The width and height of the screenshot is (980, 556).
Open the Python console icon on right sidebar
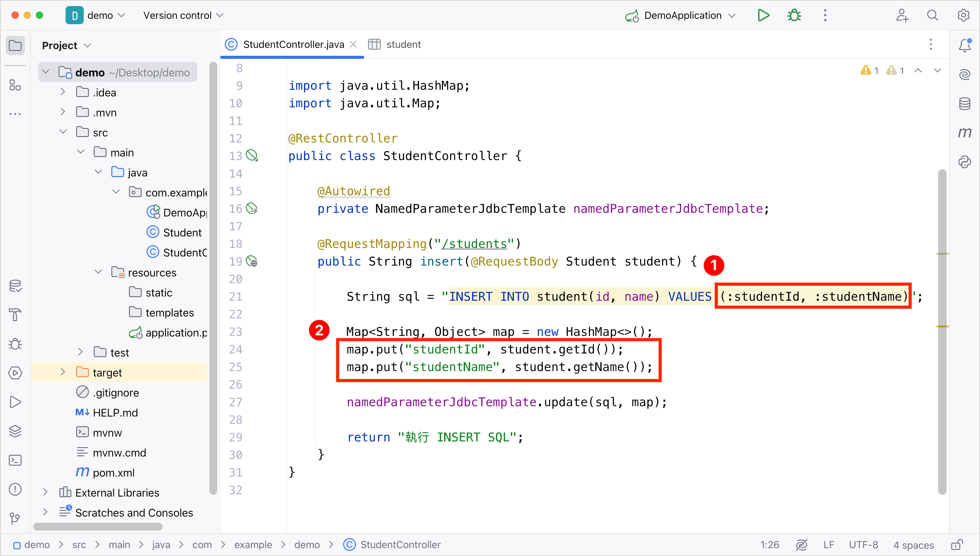pos(965,162)
